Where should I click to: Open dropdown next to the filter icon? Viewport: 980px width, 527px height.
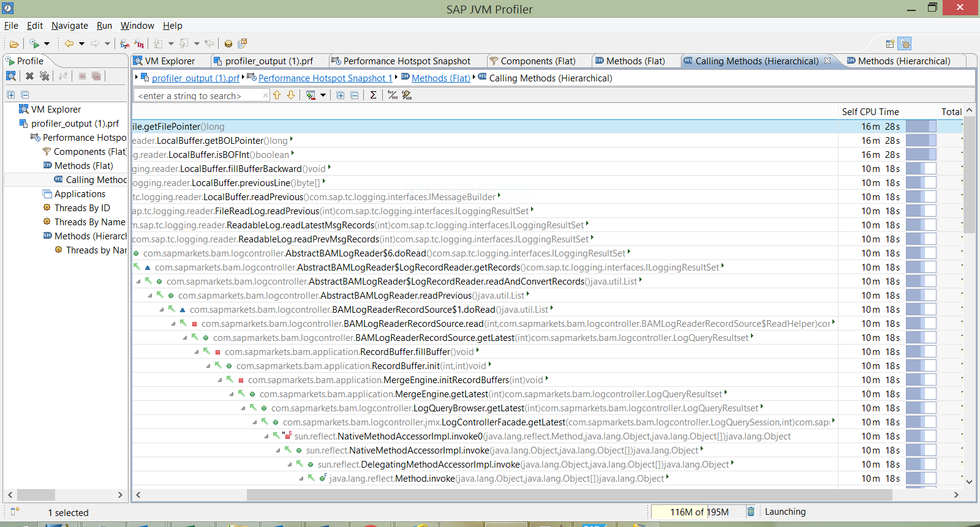tap(323, 95)
